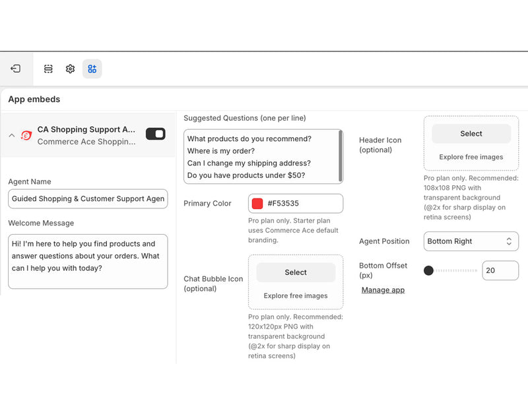Click the #F53535 color hex field
Image resolution: width=528 pixels, height=420 pixels.
pyautogui.click(x=296, y=204)
